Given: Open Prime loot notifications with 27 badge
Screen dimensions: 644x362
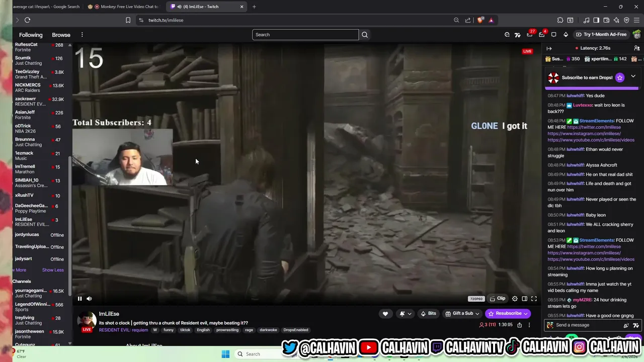Looking at the screenshot, I should 530,34.
